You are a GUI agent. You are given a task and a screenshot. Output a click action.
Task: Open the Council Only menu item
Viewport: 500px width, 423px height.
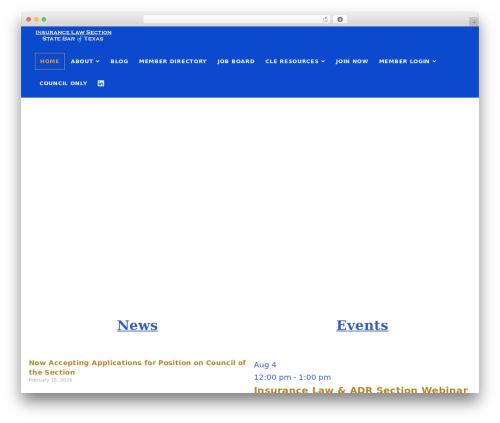(x=63, y=83)
